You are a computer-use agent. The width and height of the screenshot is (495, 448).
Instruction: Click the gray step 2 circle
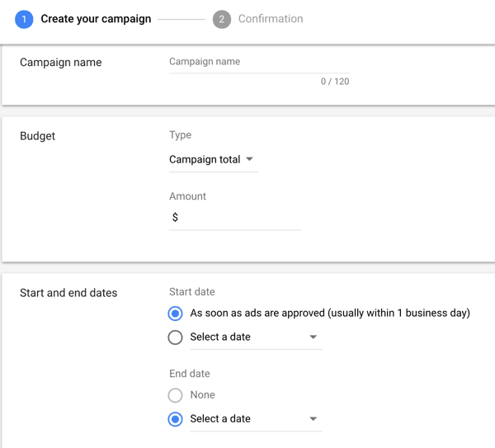coord(221,19)
